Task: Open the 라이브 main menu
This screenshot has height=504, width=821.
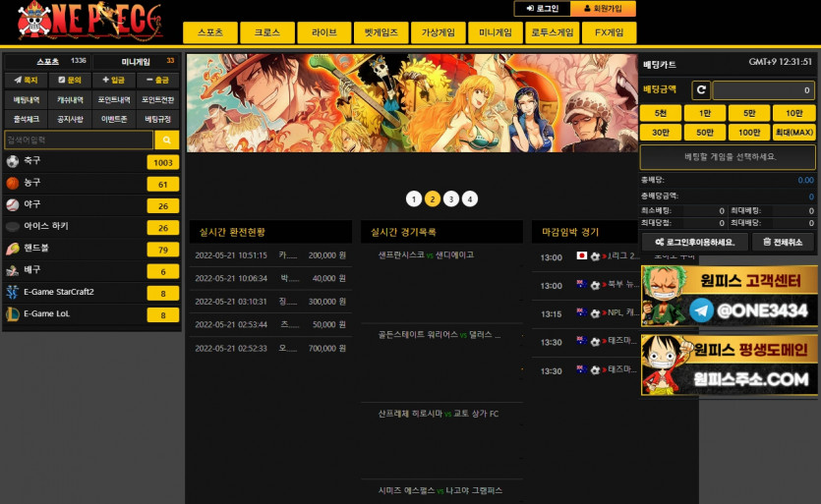Action: (324, 32)
